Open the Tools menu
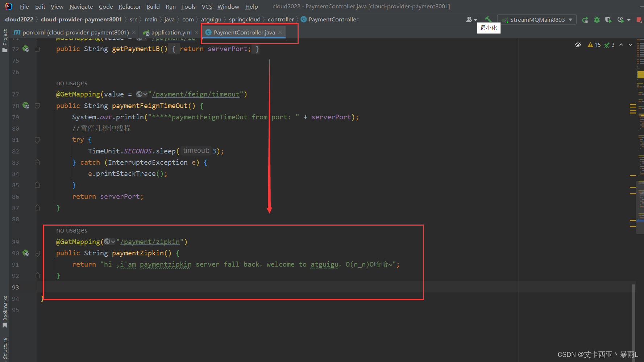This screenshot has height=362, width=644. click(x=188, y=7)
